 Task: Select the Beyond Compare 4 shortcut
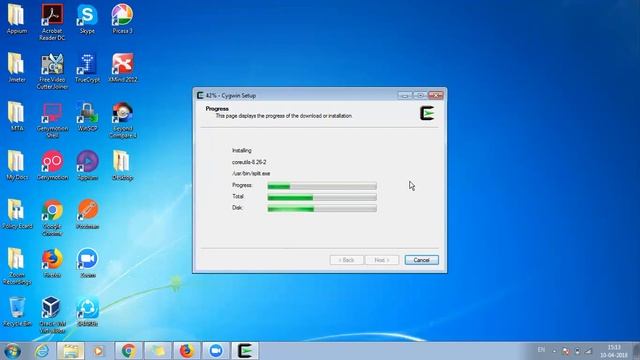122,120
